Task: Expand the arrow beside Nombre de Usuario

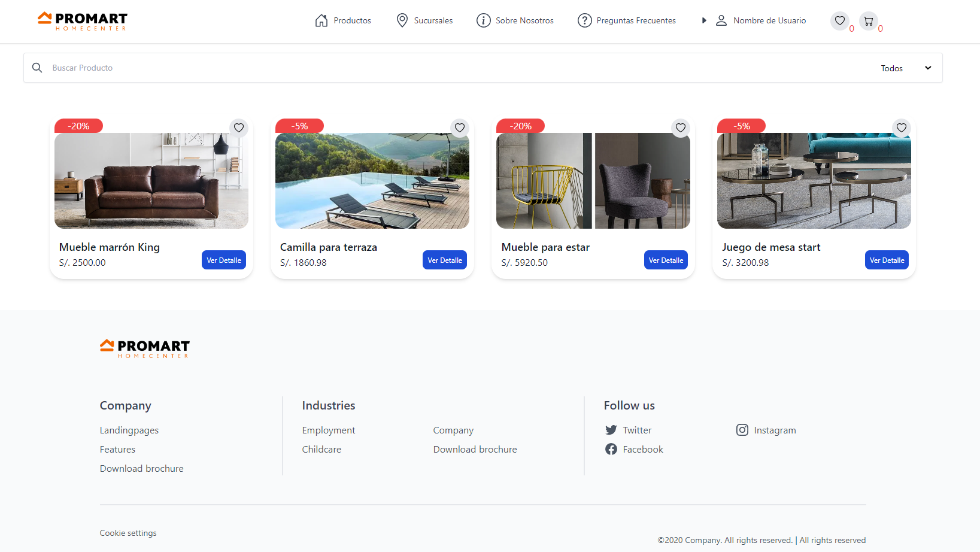Action: pyautogui.click(x=704, y=20)
